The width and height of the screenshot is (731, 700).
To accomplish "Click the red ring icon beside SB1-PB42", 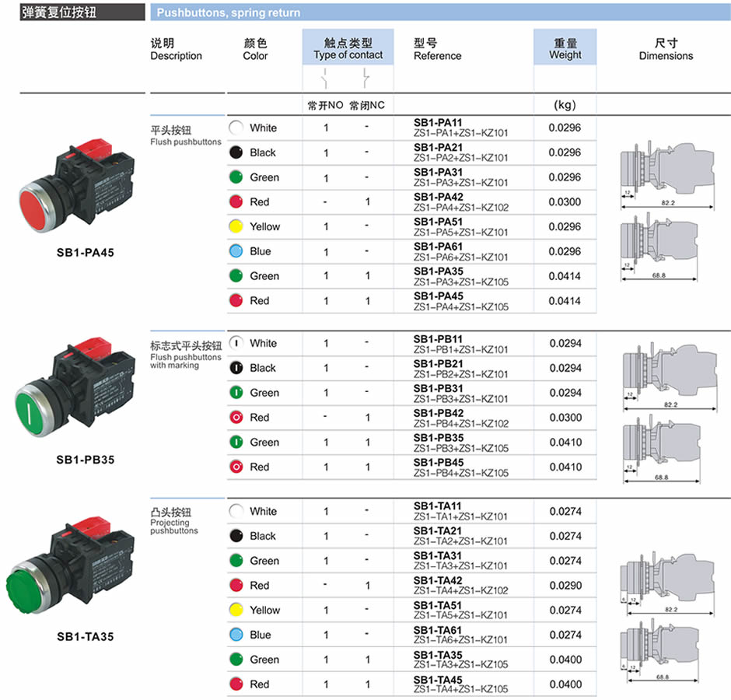I will [x=236, y=418].
